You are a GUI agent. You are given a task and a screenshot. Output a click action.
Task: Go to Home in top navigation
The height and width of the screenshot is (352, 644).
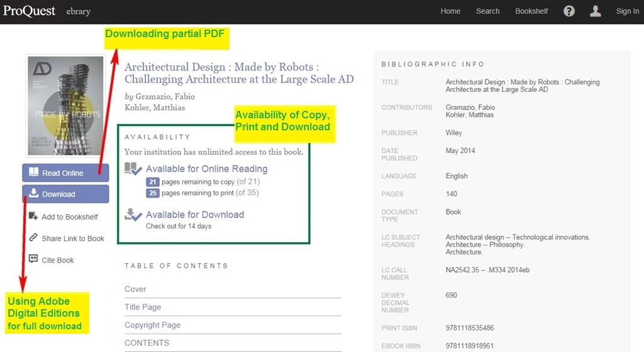pyautogui.click(x=450, y=11)
